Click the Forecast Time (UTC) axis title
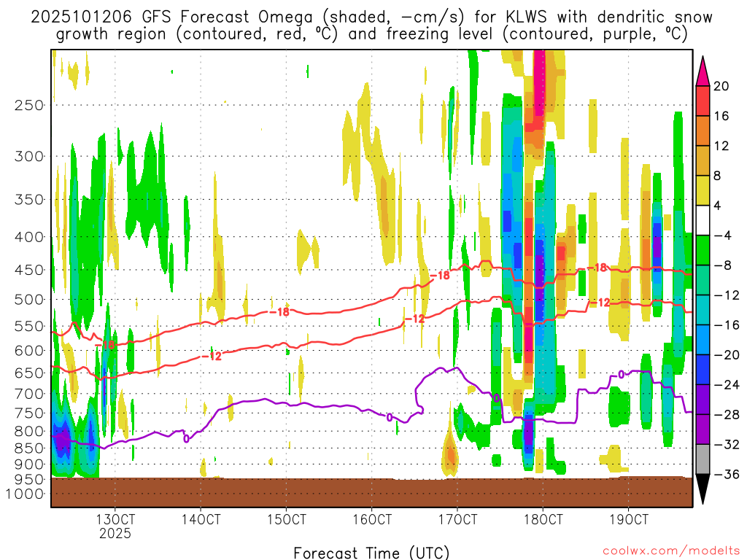The width and height of the screenshot is (747, 560). click(372, 552)
